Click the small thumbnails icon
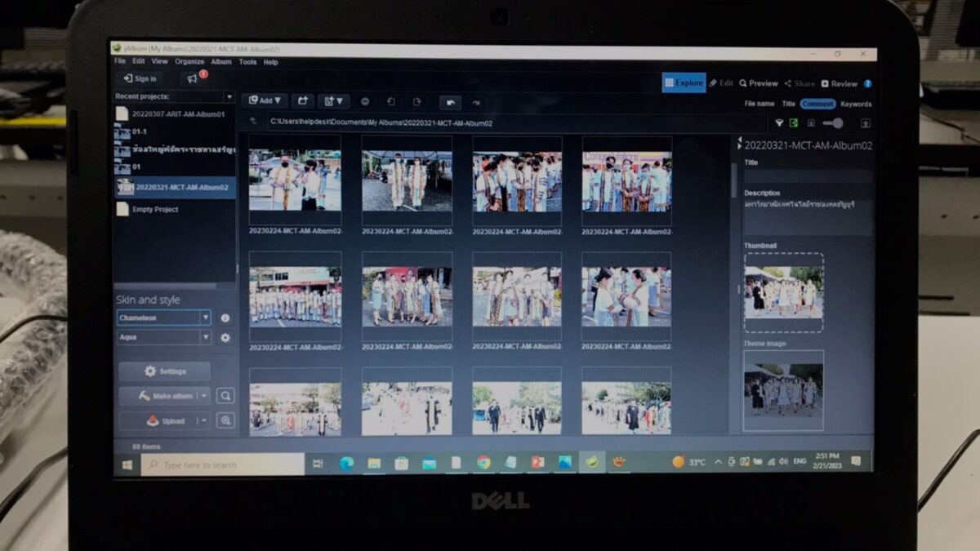This screenshot has width=980, height=551. pyautogui.click(x=811, y=123)
